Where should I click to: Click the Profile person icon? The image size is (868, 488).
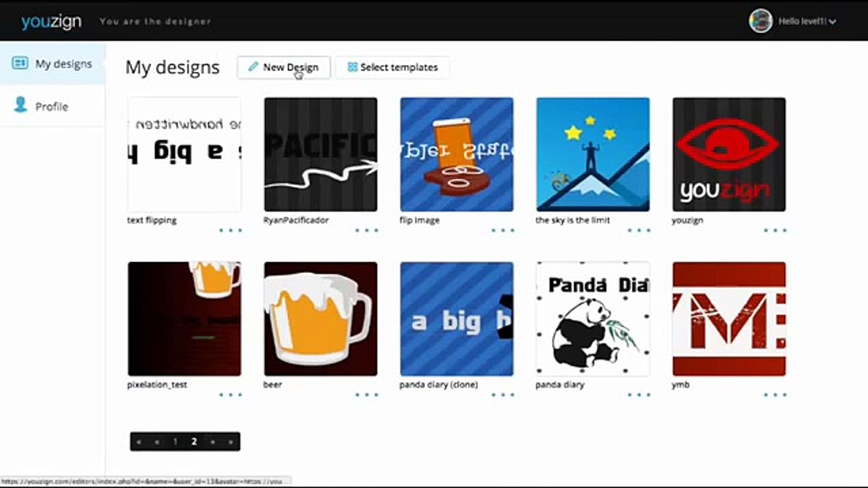coord(20,105)
